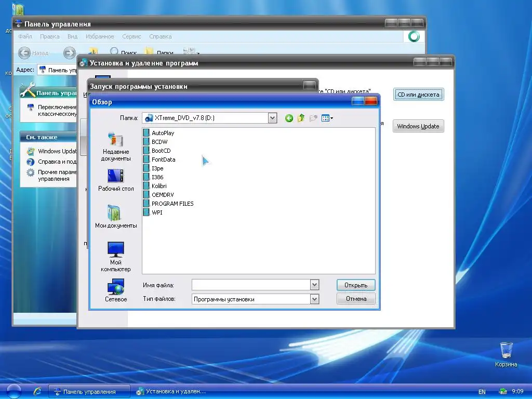The height and width of the screenshot is (399, 532).
Task: Select the I386 folder
Action: 153,177
